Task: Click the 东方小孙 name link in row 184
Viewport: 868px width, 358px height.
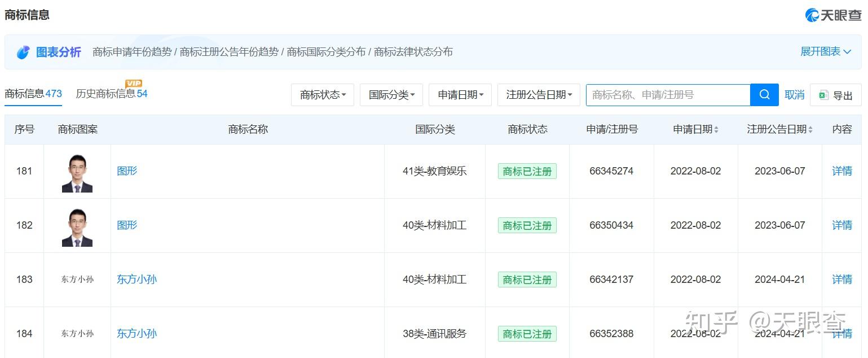Action: click(136, 334)
